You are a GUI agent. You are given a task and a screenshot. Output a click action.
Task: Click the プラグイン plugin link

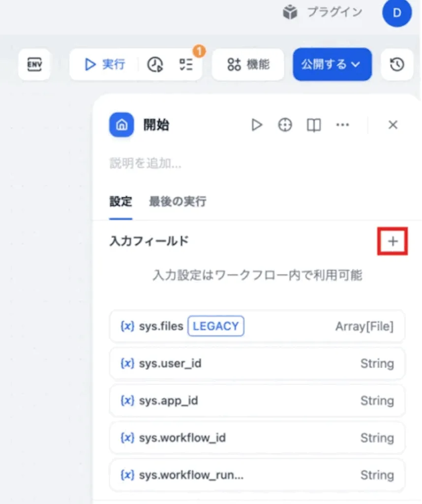click(323, 13)
